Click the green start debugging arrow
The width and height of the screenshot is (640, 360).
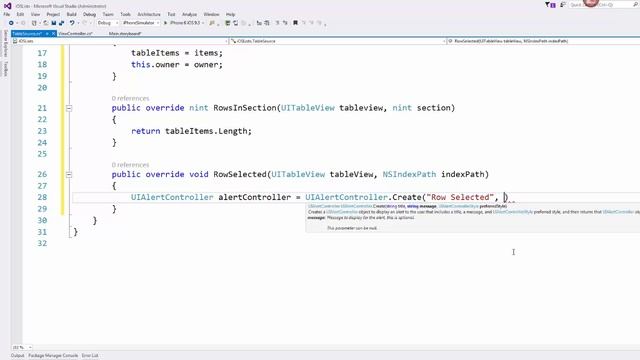pyautogui.click(x=165, y=23)
